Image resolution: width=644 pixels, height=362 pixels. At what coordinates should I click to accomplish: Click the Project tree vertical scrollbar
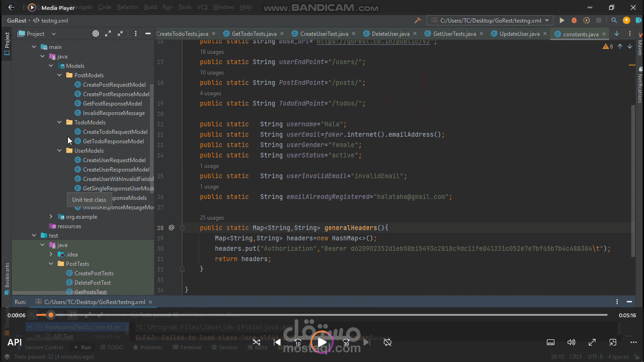151,138
